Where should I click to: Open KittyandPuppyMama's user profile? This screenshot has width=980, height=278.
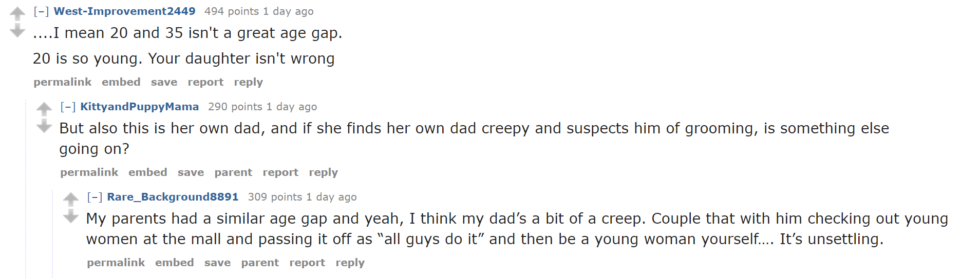click(x=139, y=107)
